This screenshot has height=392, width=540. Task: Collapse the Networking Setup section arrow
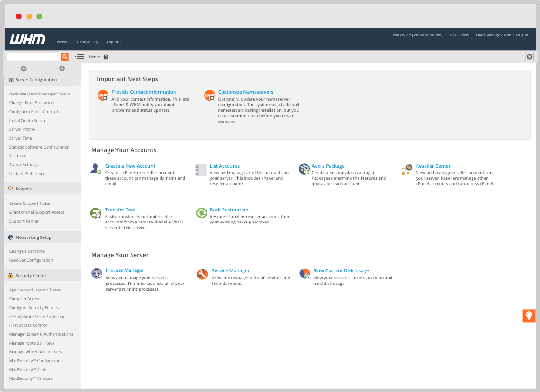tap(74, 237)
